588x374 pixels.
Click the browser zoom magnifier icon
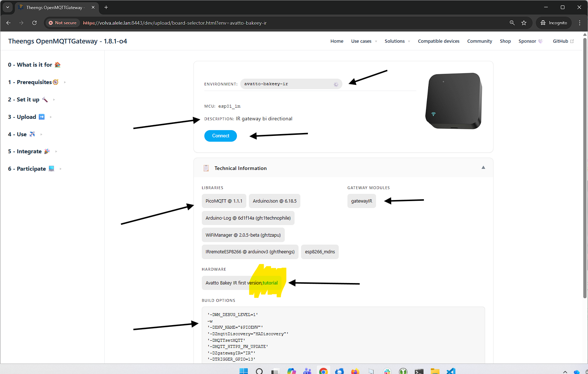coord(512,23)
